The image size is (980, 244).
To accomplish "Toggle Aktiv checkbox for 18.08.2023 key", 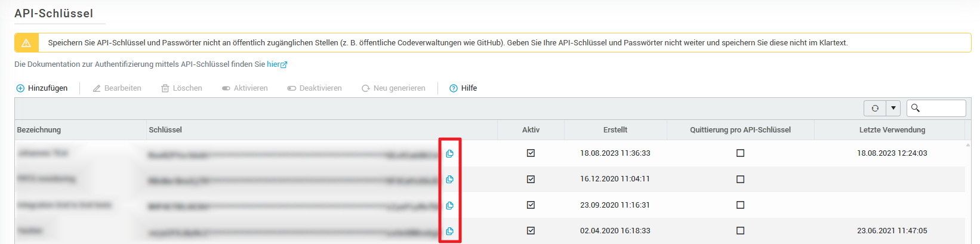I will [531, 153].
